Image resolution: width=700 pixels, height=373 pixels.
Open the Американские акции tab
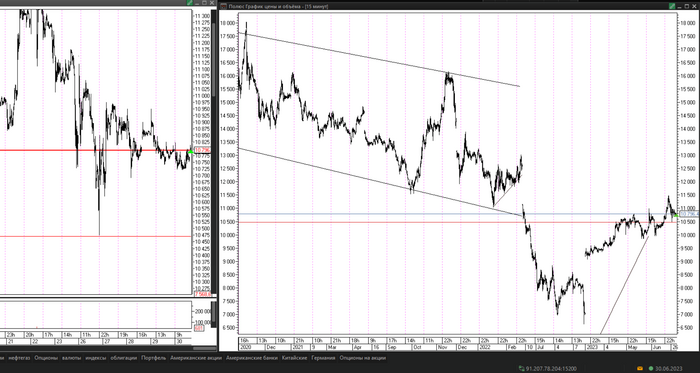[196, 358]
